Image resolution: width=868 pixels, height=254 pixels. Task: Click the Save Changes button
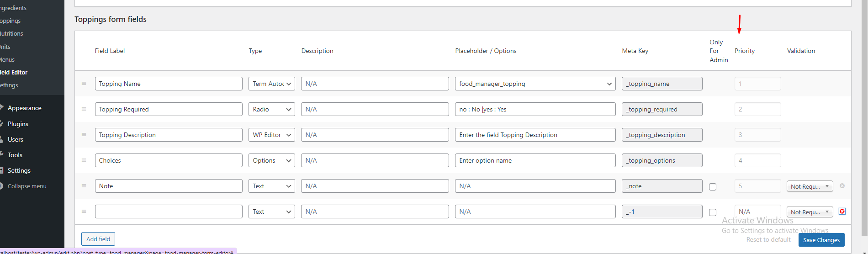tap(821, 240)
